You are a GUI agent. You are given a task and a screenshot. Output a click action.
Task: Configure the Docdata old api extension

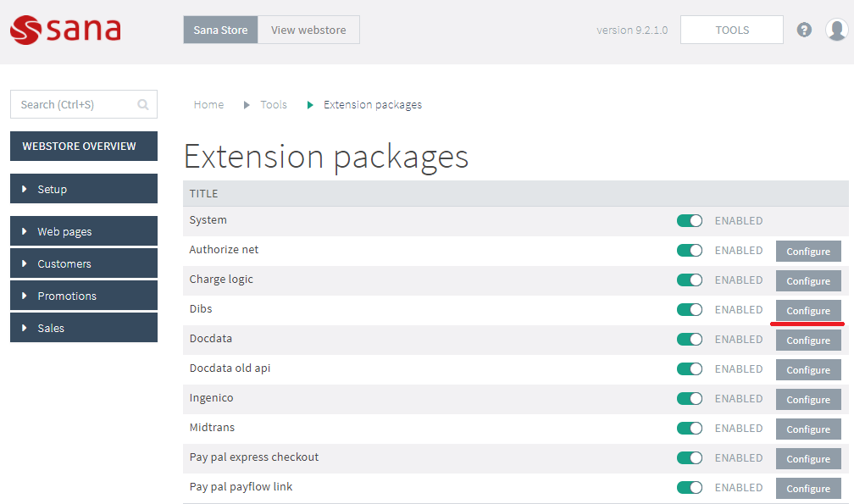coord(808,370)
